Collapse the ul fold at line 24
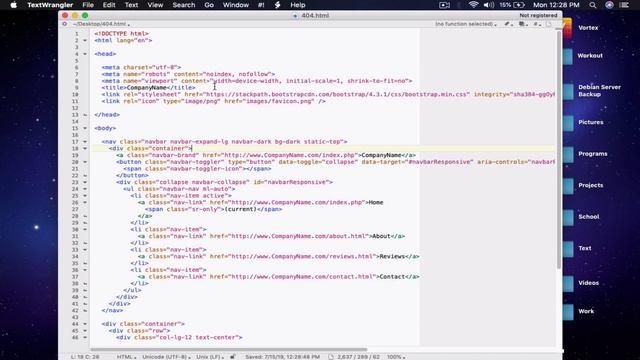This screenshot has height=360, width=640. 85,189
